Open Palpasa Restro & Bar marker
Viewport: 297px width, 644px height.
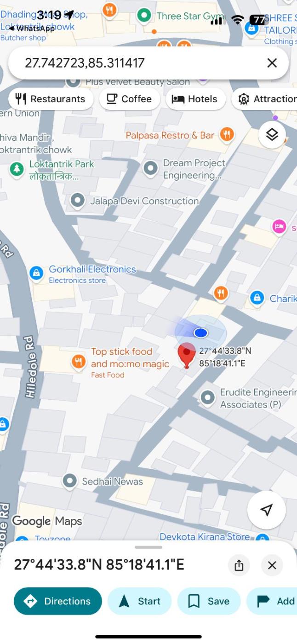pos(226,135)
